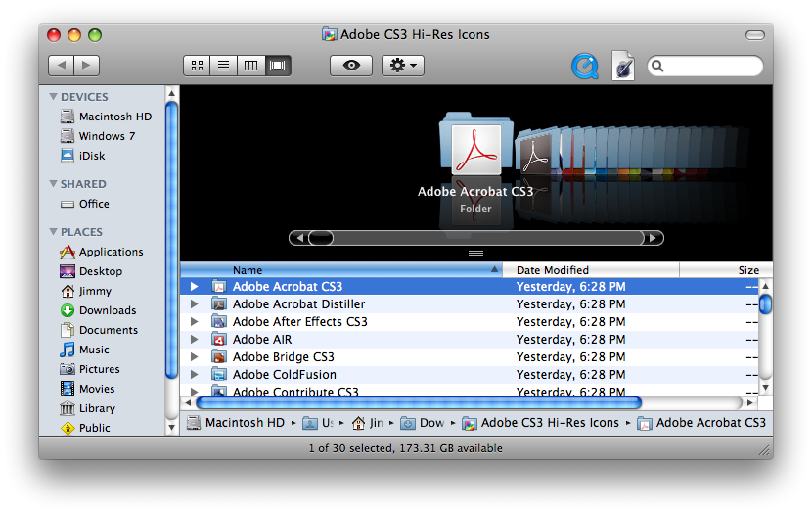812x513 pixels.
Task: Select the Adobe AIR folder icon
Action: click(x=219, y=340)
